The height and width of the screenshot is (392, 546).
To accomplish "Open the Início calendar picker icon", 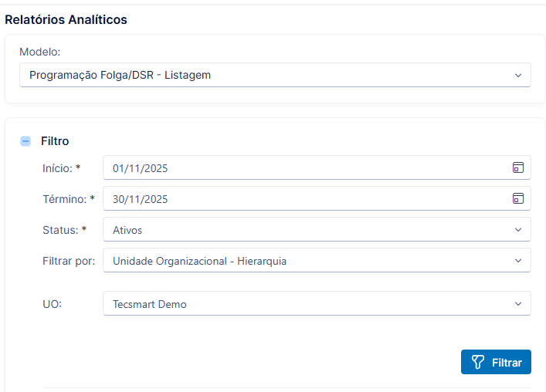I will [517, 167].
